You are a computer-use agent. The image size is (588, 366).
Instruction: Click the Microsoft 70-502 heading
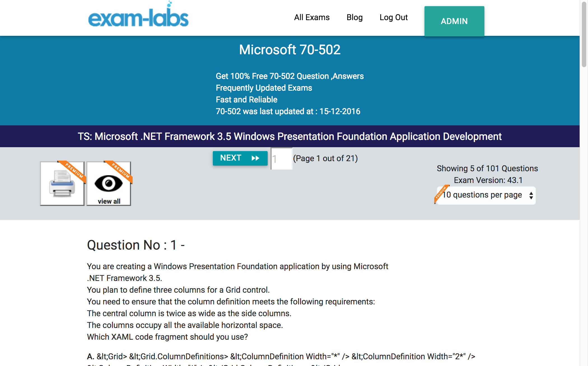(290, 50)
